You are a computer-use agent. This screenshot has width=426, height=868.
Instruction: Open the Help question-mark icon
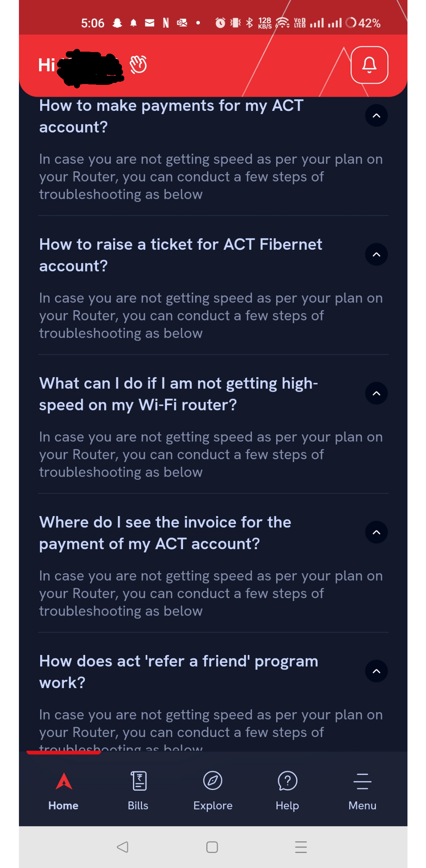(288, 781)
